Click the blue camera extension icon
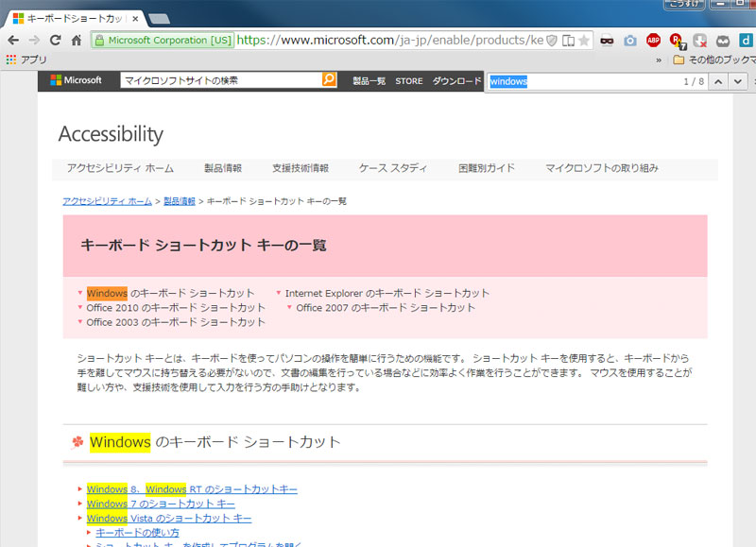The width and height of the screenshot is (756, 547). click(x=630, y=41)
